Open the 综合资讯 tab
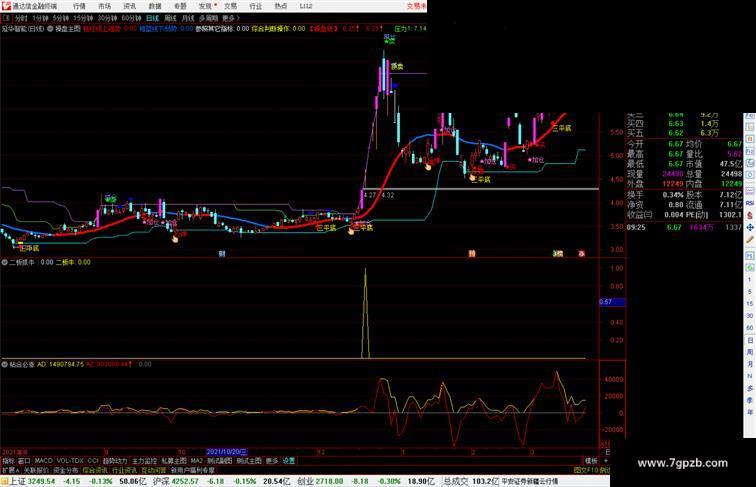This screenshot has width=756, height=487. pyautogui.click(x=95, y=470)
